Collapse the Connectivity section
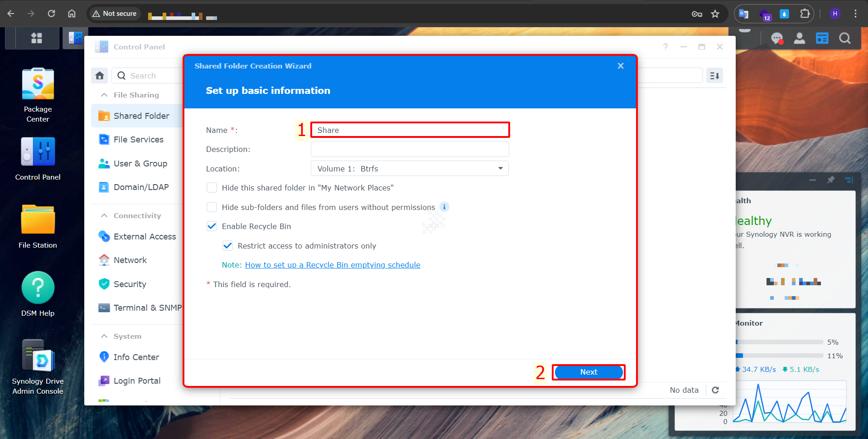 [x=104, y=215]
